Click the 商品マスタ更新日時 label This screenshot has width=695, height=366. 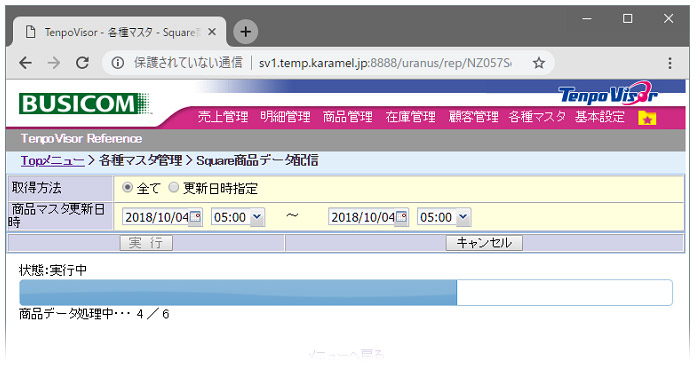(57, 216)
